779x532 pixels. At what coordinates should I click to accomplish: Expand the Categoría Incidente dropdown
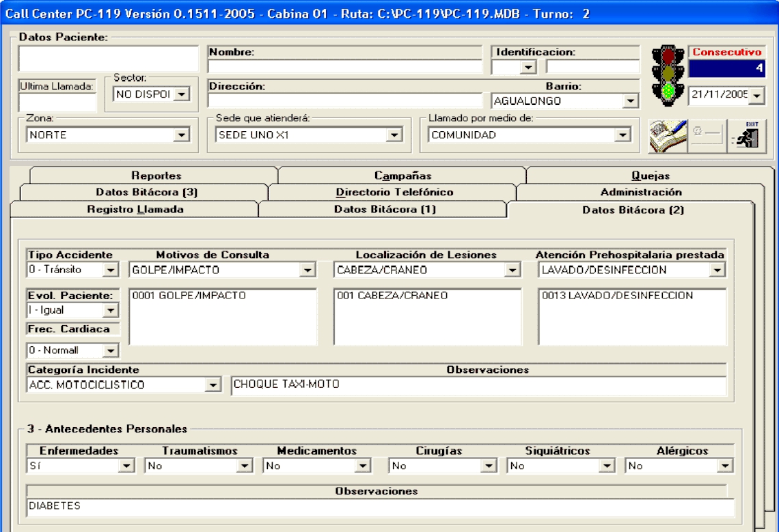click(211, 385)
